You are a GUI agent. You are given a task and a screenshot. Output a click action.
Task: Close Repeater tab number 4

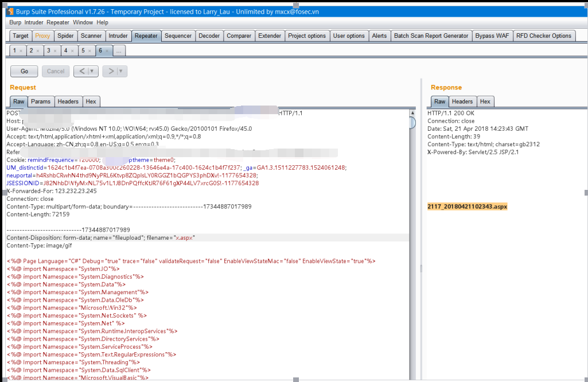[x=72, y=50]
